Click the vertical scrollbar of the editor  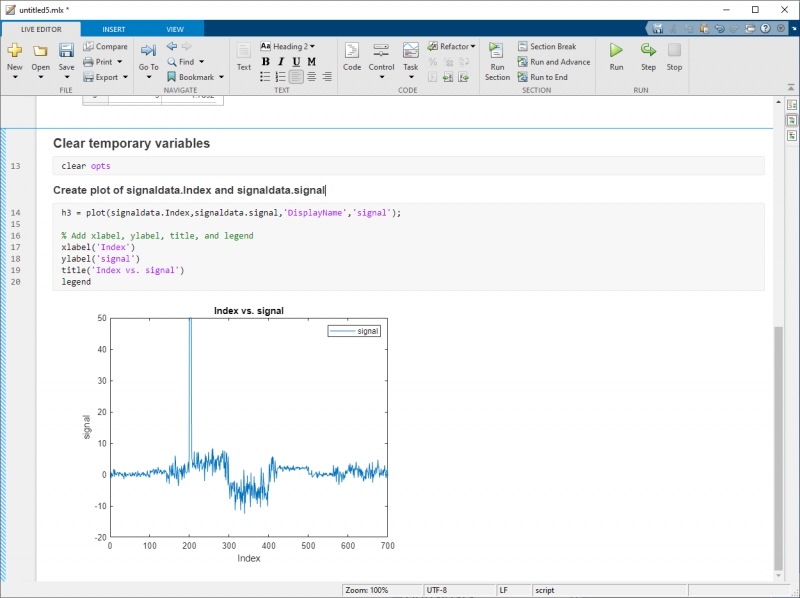779,450
